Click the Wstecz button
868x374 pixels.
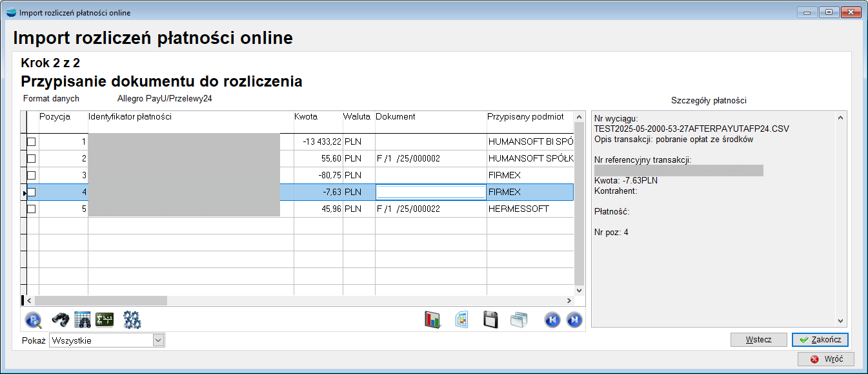click(x=758, y=340)
